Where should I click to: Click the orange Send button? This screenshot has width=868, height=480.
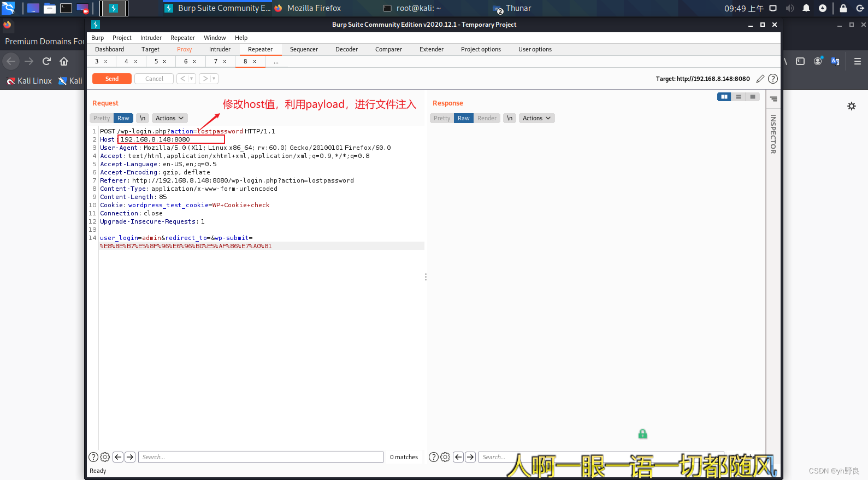point(111,79)
